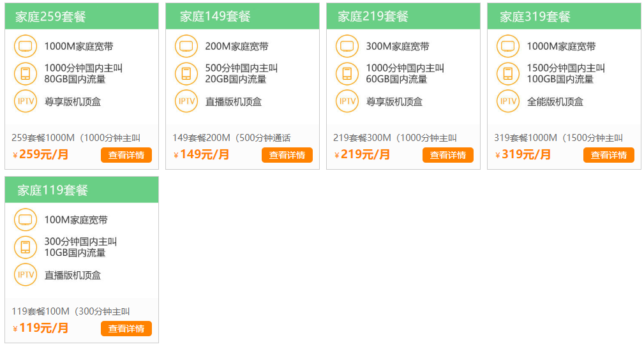The height and width of the screenshot is (349, 644).
Task: Click the phone icon in 家庭149套餐
Action: pos(186,74)
